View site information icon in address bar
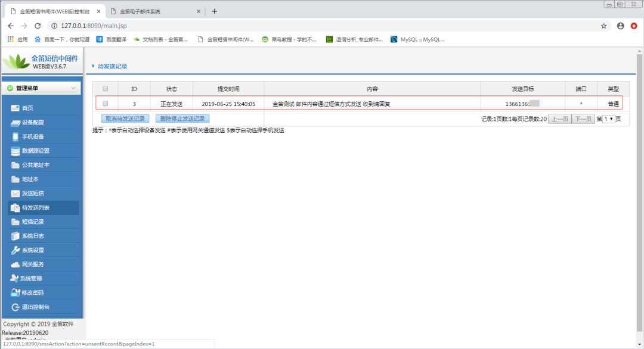The image size is (644, 349). 54,26
